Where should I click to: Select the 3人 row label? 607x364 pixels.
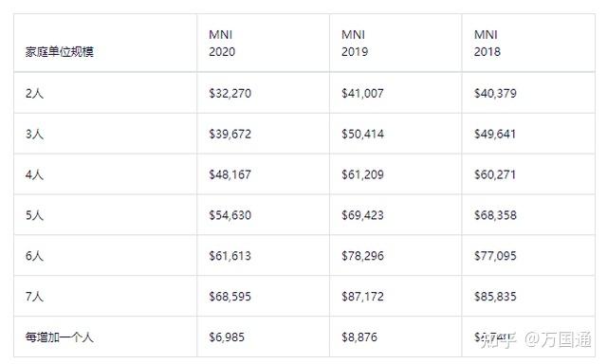[34, 134]
